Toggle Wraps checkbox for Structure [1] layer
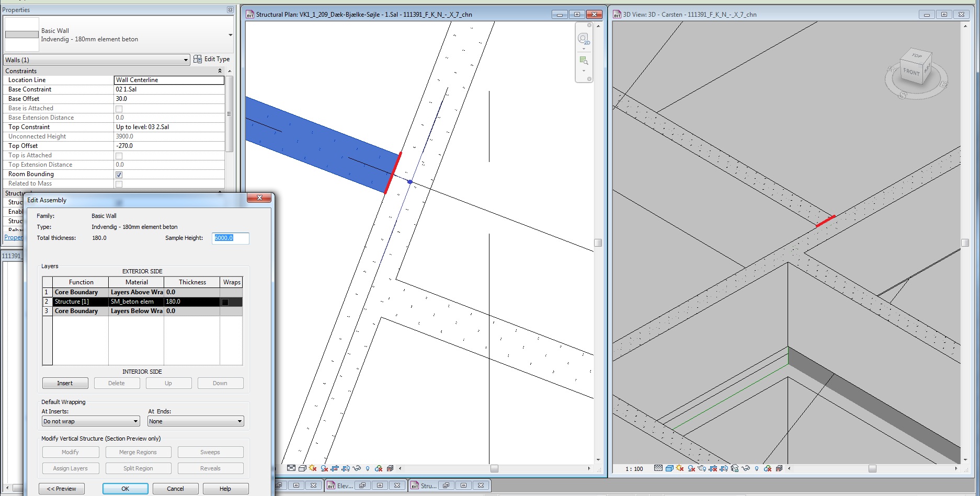The height and width of the screenshot is (496, 980). (225, 302)
